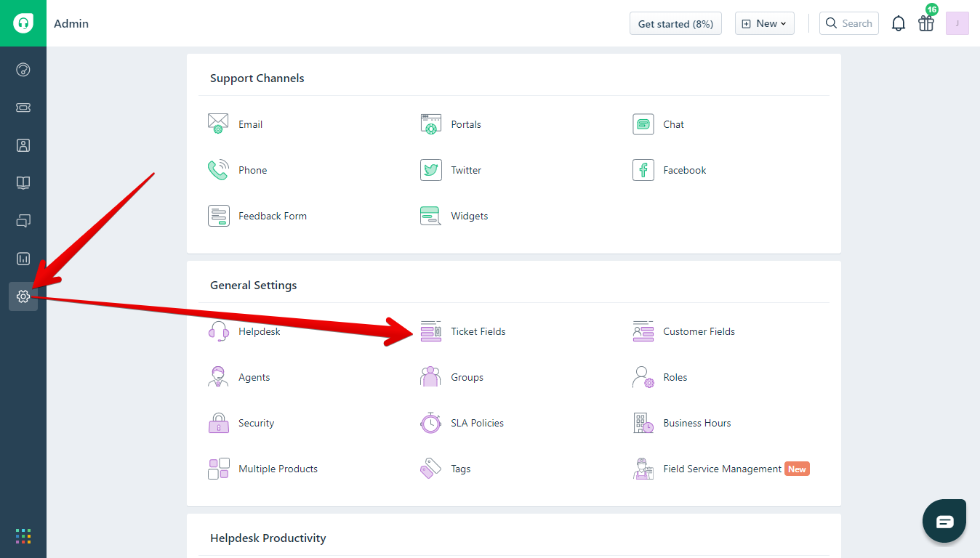Open the Phone settings link
The width and height of the screenshot is (980, 558).
pyautogui.click(x=252, y=170)
